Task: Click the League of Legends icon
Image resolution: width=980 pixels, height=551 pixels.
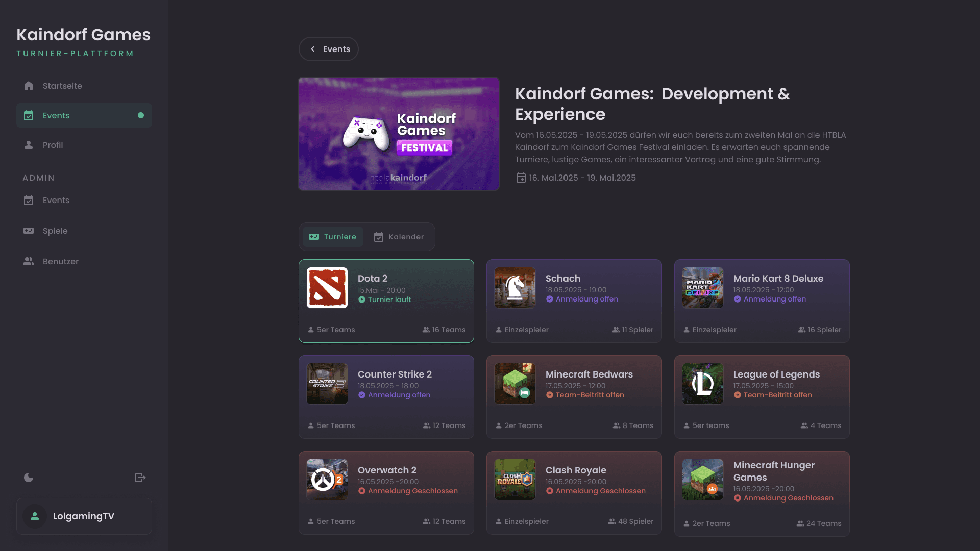Action: [703, 384]
